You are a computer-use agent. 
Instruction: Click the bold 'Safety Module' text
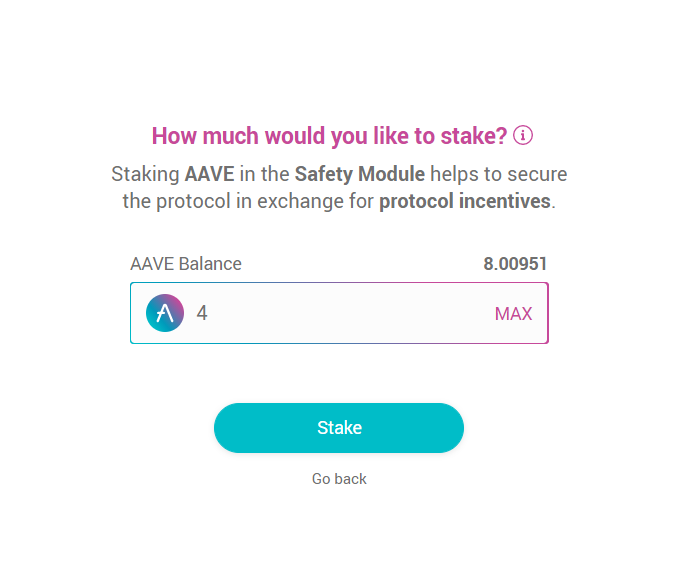click(359, 174)
